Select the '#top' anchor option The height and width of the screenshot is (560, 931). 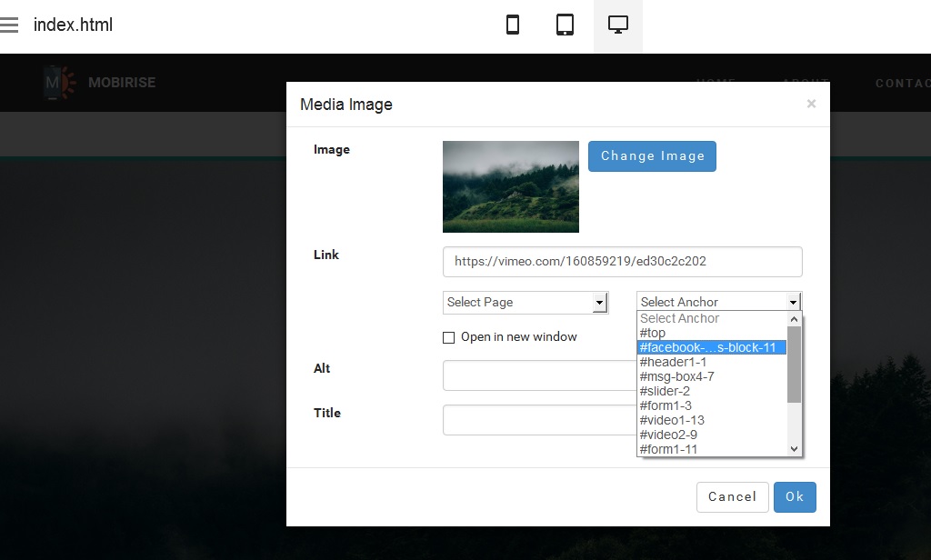pyautogui.click(x=652, y=332)
